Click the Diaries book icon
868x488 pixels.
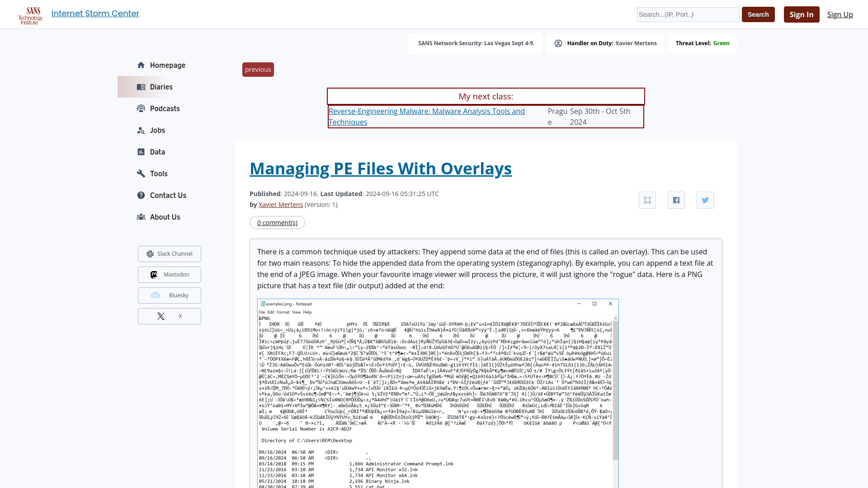click(141, 87)
